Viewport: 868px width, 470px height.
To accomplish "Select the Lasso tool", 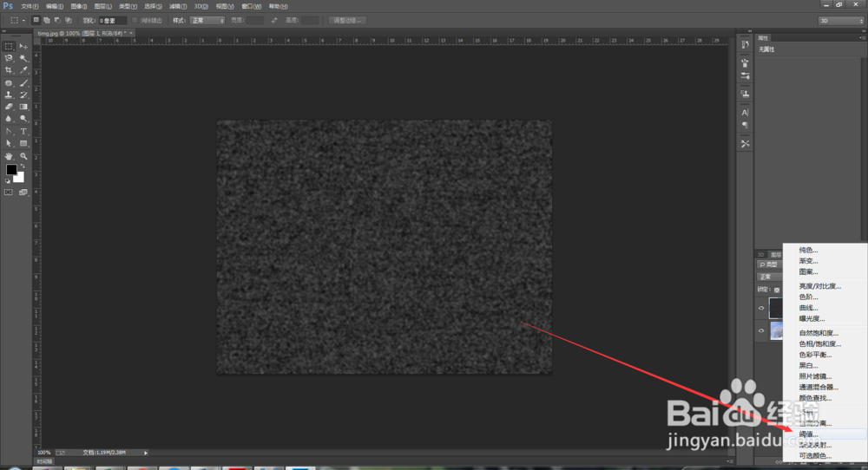I will [x=9, y=58].
